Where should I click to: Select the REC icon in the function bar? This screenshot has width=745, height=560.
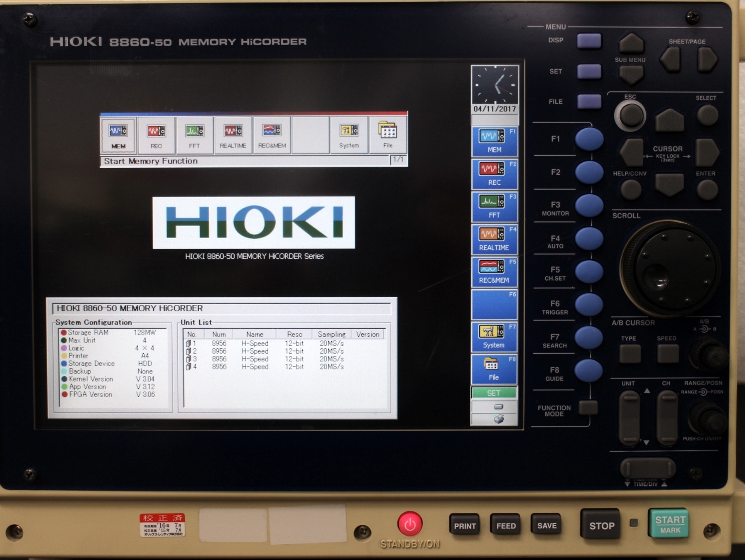pos(156,135)
